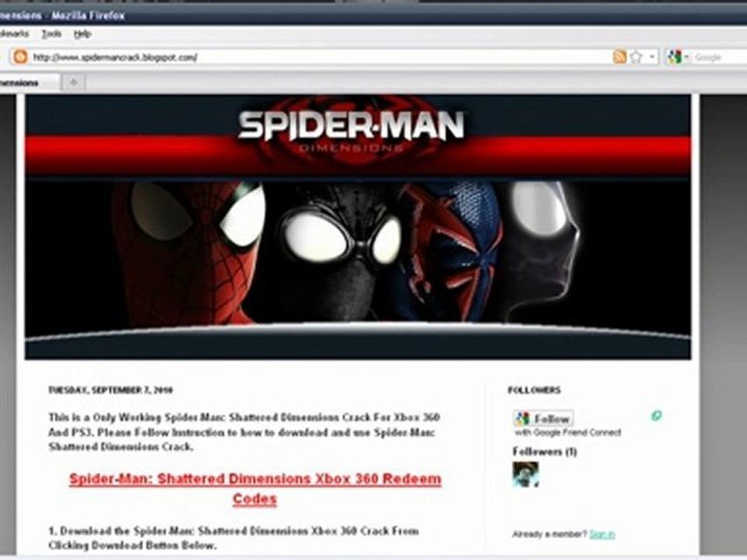Click the 'with Google Friend Connect' text
The image size is (747, 560).
[x=568, y=433]
